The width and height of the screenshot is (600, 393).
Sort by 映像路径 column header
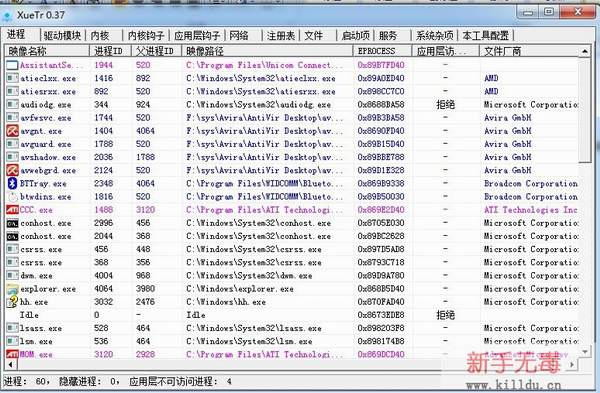tap(267, 51)
